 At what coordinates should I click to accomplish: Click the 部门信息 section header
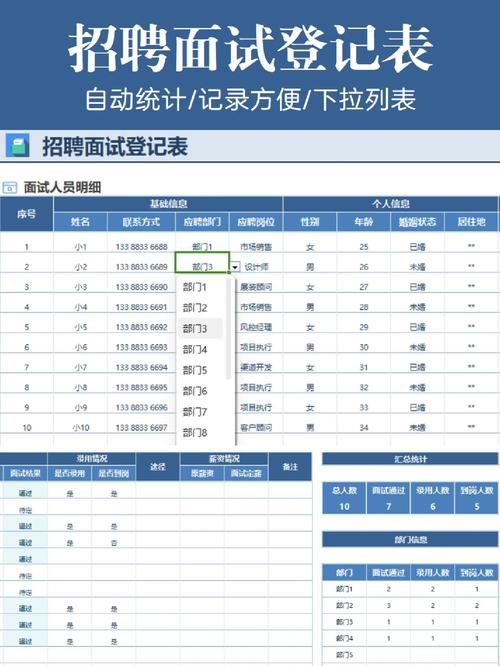tap(410, 539)
